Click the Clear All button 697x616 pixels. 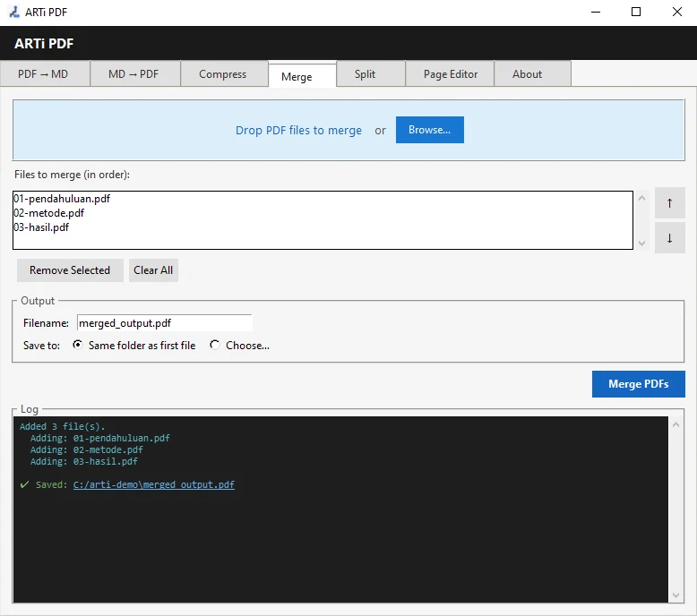(153, 270)
